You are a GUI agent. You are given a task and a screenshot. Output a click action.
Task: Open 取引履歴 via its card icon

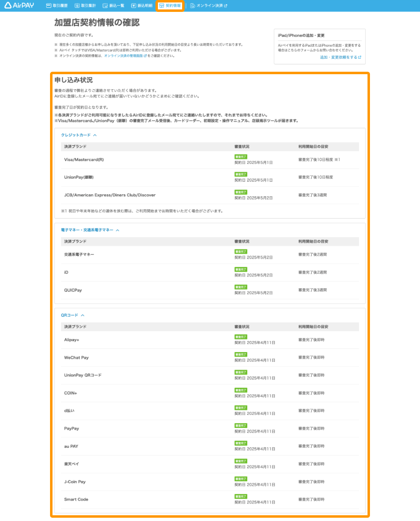tap(48, 6)
